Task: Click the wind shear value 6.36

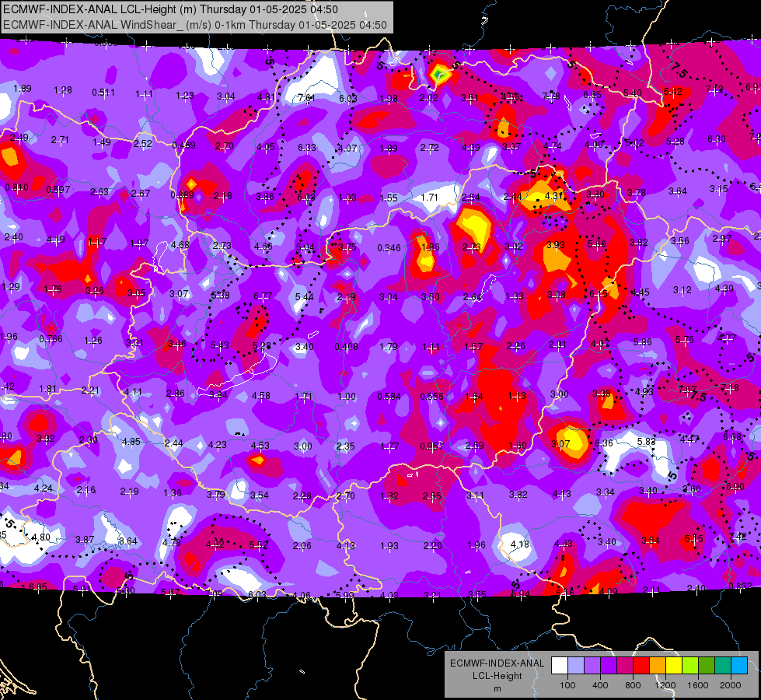Action: (x=604, y=443)
